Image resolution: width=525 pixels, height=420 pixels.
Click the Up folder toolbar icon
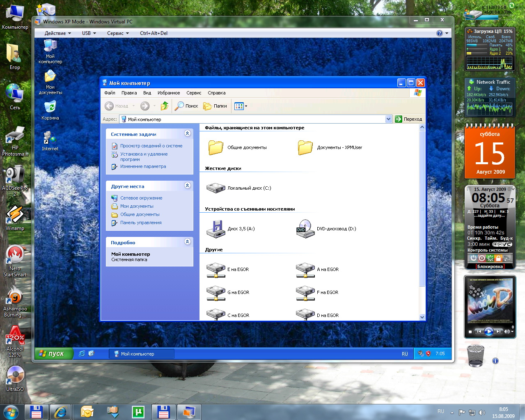[x=165, y=106]
